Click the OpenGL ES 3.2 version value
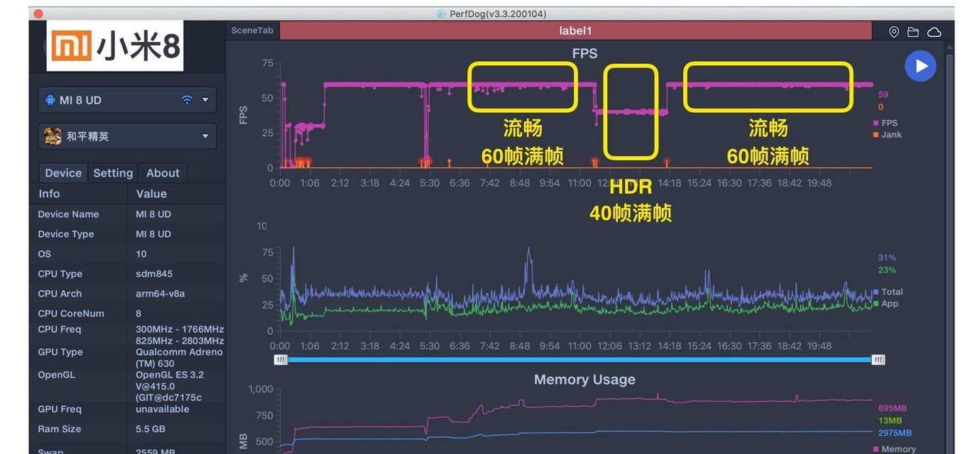The image size is (980, 454). [x=168, y=386]
